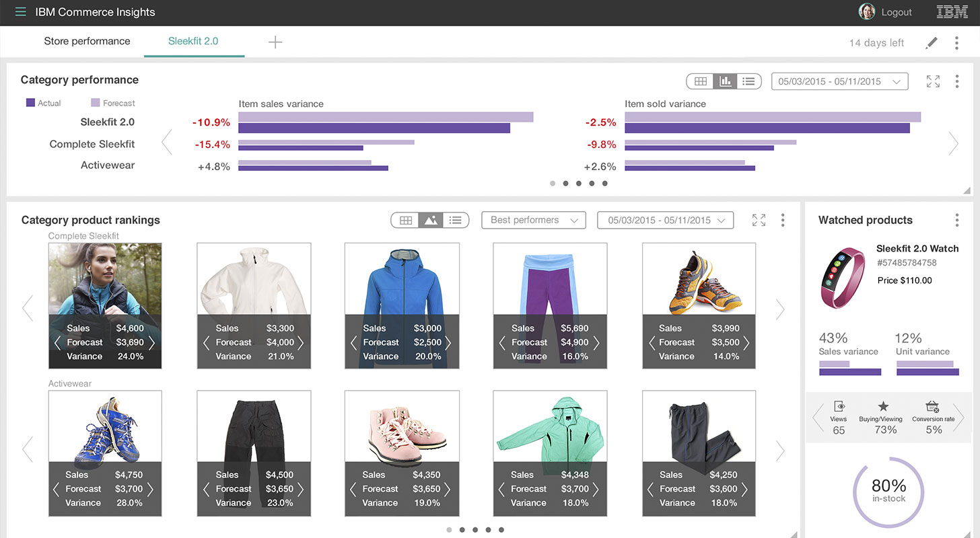Screen dimensions: 980x538
Task: Switch Category performance to grid view
Action: click(700, 81)
